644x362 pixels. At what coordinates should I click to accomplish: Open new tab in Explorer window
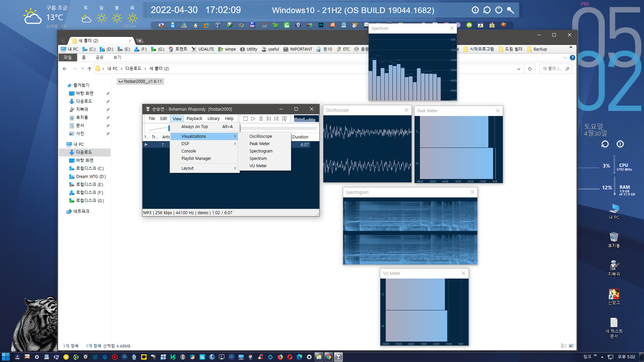point(140,41)
